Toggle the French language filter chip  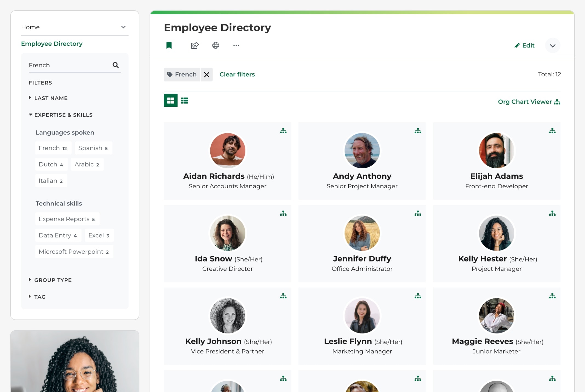[x=53, y=148]
